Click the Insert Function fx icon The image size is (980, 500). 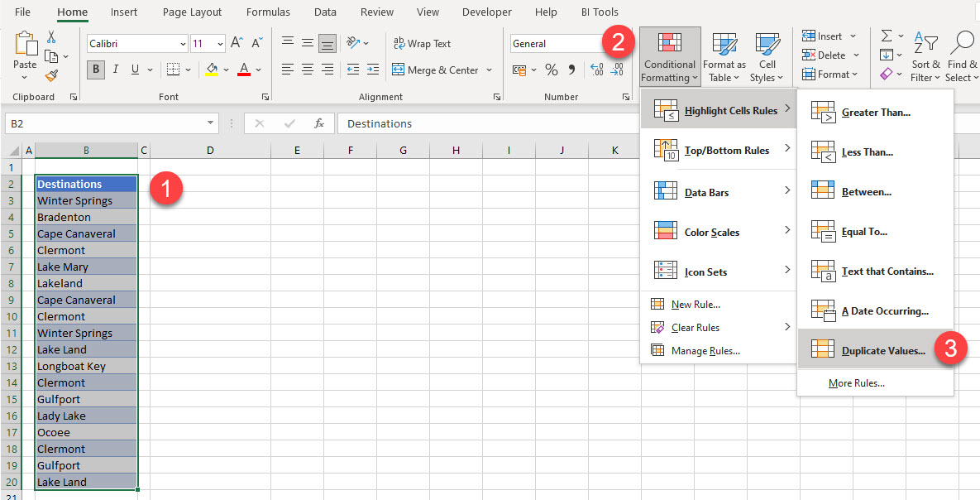pyautogui.click(x=318, y=123)
